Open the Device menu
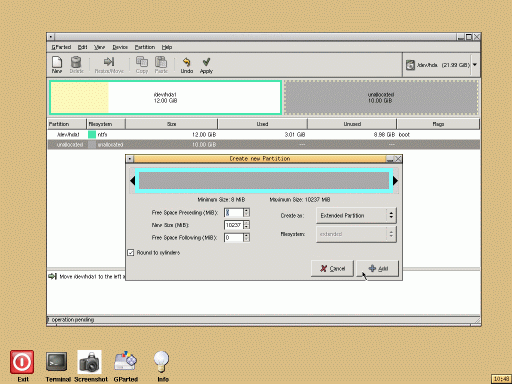 pos(120,47)
